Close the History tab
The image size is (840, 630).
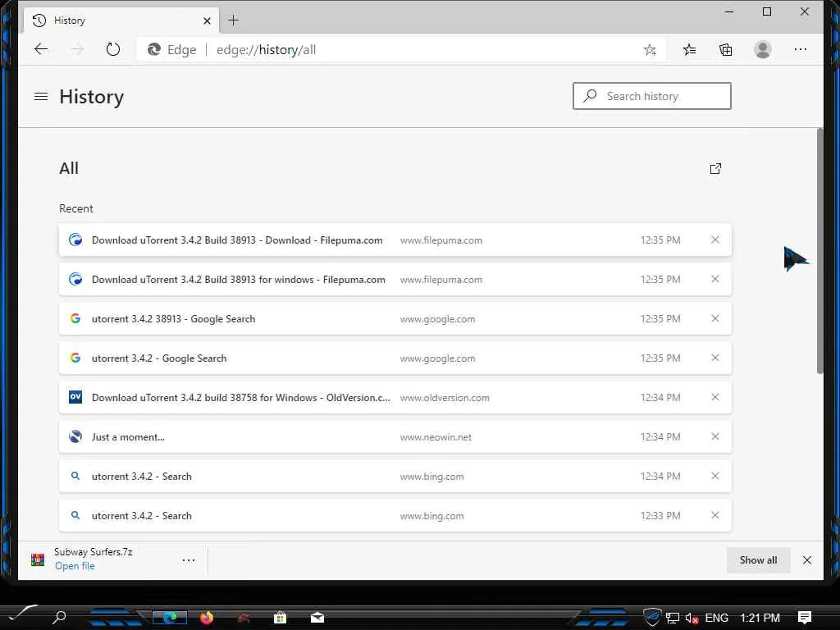(207, 21)
